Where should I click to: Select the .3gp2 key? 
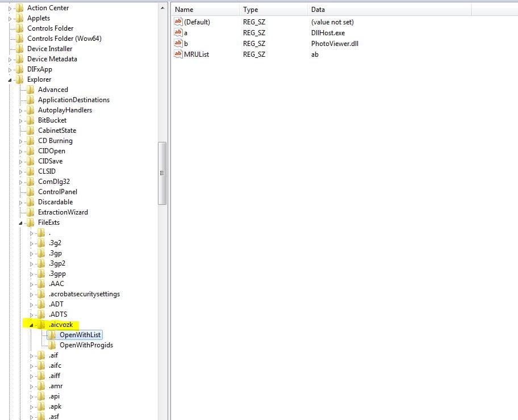tap(57, 263)
